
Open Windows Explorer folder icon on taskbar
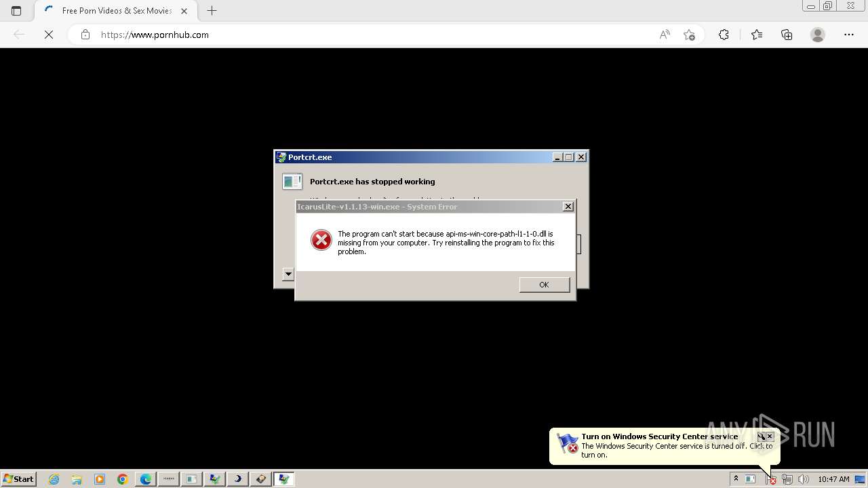(x=77, y=479)
